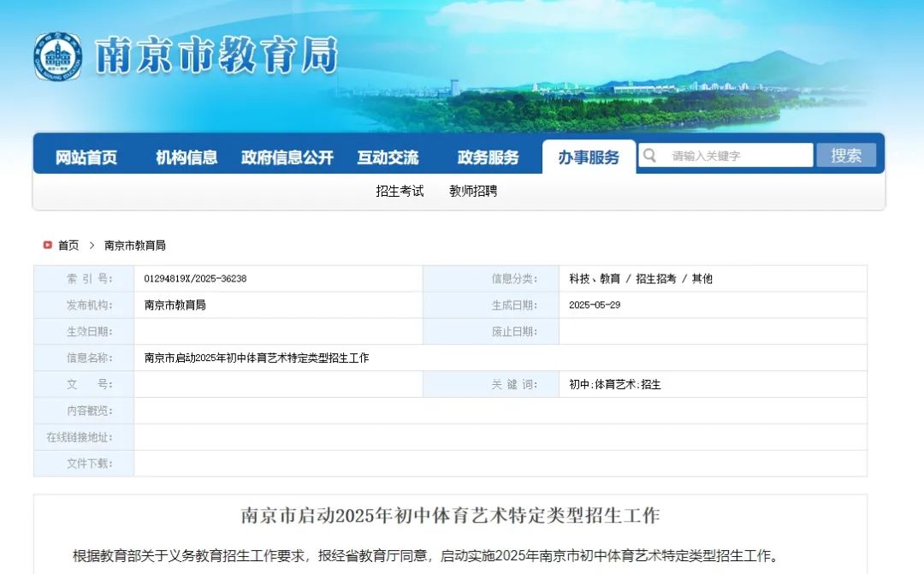Click the 发布机构 label cell
Screen dimensions: 924x574
(x=84, y=305)
